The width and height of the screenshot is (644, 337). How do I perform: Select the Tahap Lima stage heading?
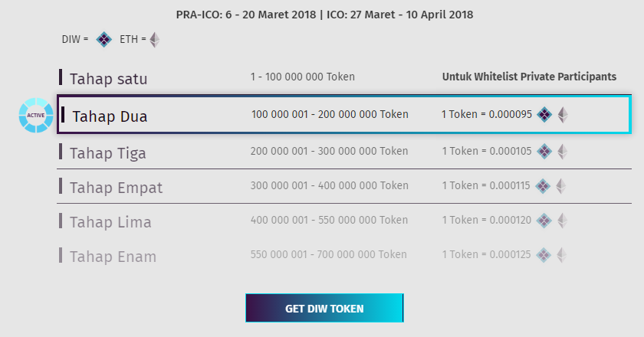(x=110, y=222)
